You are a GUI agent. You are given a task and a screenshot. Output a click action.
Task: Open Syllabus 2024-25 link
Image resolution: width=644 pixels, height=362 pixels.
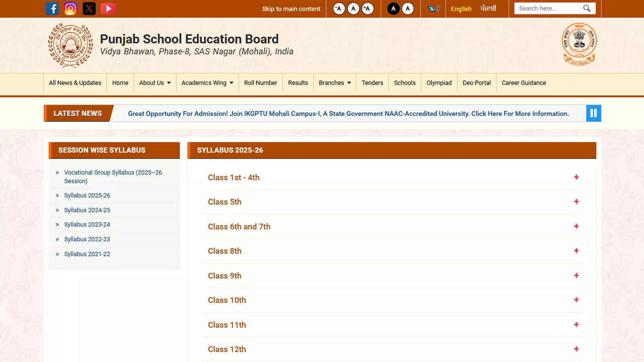pyautogui.click(x=87, y=210)
